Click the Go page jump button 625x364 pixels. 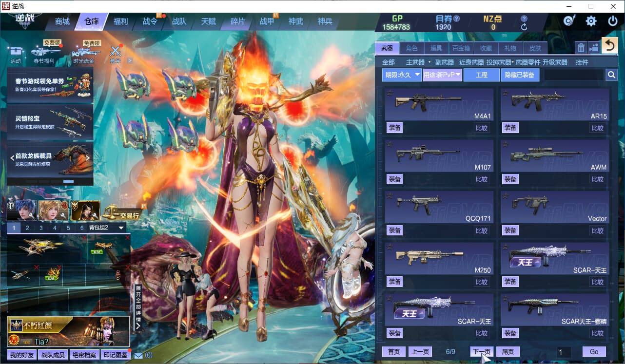(x=594, y=352)
